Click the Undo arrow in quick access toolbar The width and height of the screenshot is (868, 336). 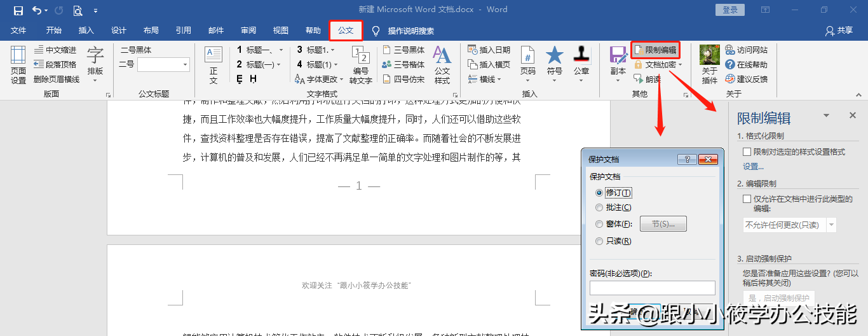pos(37,10)
